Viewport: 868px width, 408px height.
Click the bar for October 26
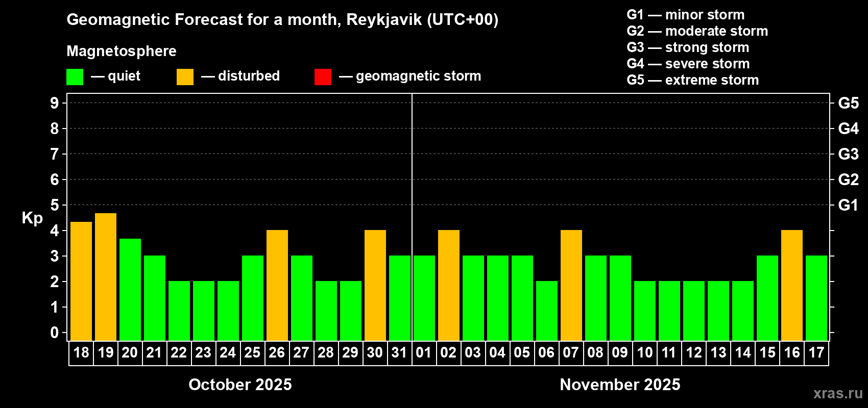pos(277,285)
